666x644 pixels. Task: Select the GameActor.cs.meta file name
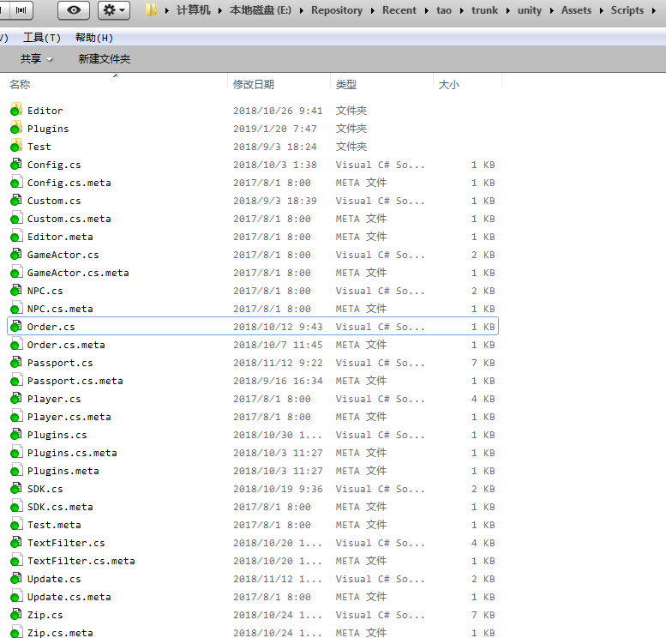click(78, 273)
